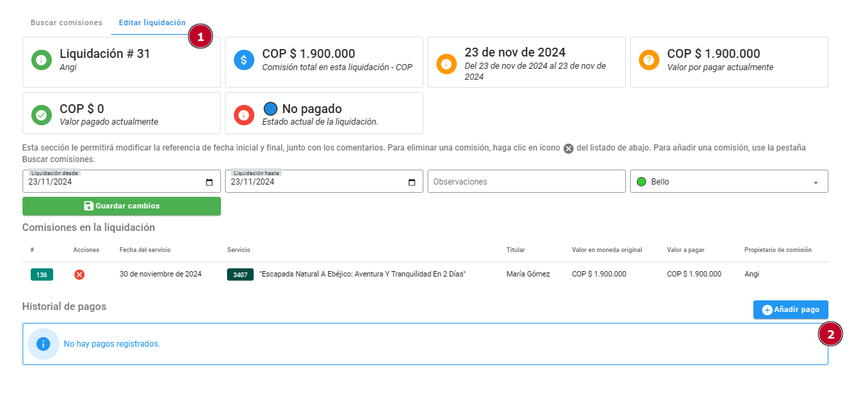Image resolution: width=868 pixels, height=393 pixels.
Task: Click the Observaciones input field
Action: 526,181
